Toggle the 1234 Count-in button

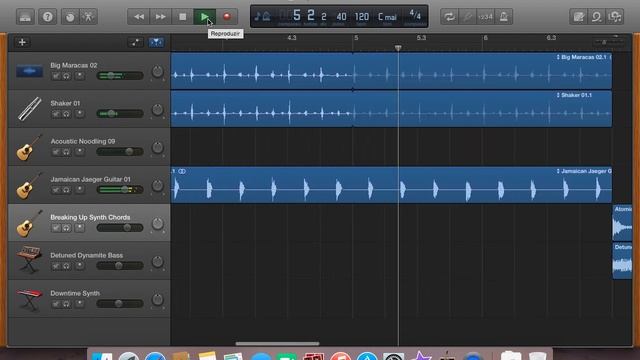(485, 17)
